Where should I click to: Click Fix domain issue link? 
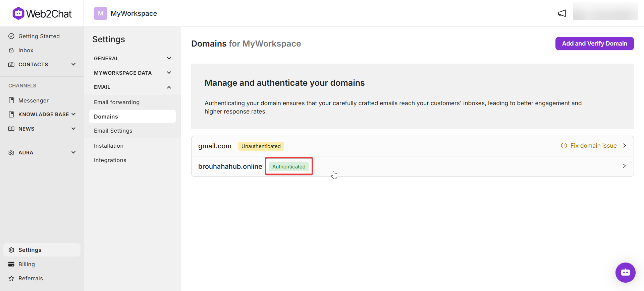click(593, 146)
